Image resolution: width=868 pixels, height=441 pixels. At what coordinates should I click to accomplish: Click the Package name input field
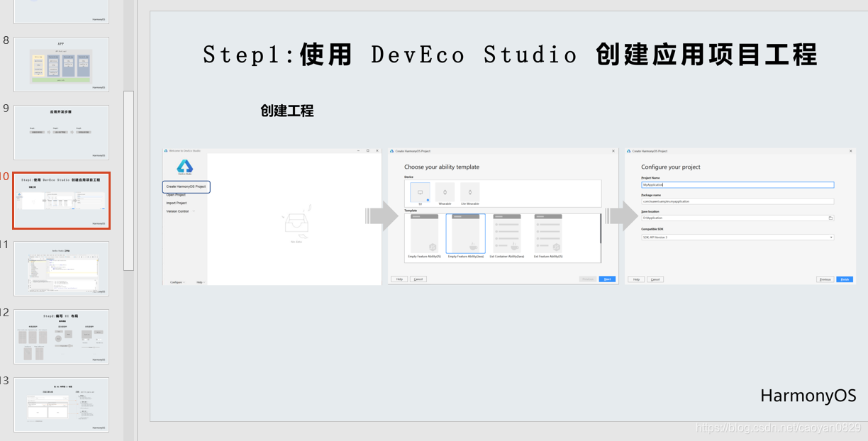point(738,201)
